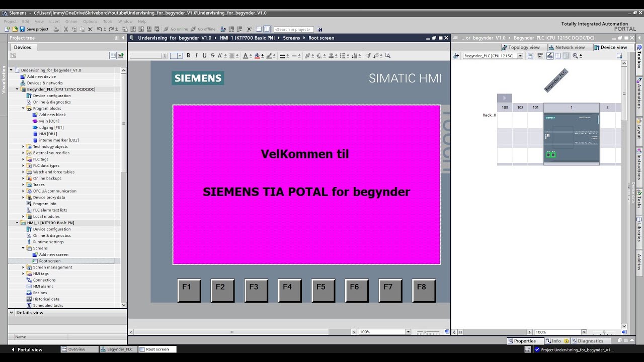The image size is (644, 362).
Task: Click Go offline in the toolbar
Action: click(203, 29)
